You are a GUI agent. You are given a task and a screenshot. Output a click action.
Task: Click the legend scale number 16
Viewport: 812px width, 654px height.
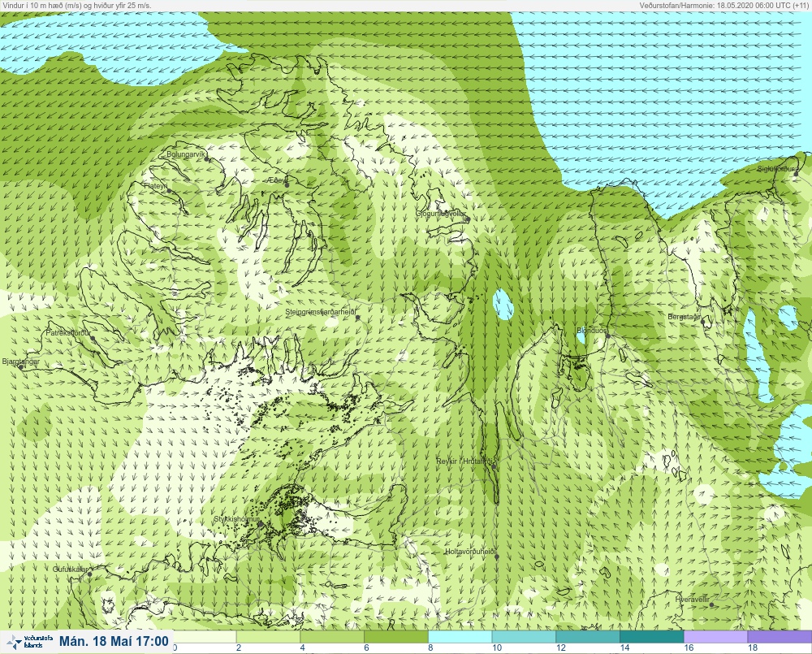pyautogui.click(x=689, y=648)
